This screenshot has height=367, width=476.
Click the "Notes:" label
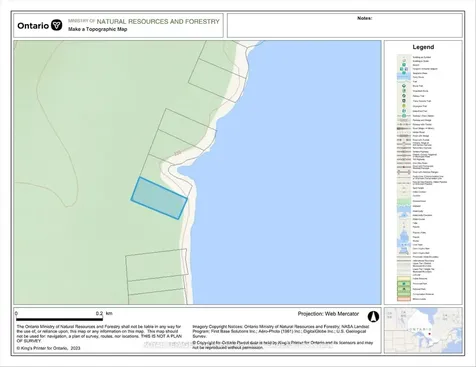pos(364,18)
